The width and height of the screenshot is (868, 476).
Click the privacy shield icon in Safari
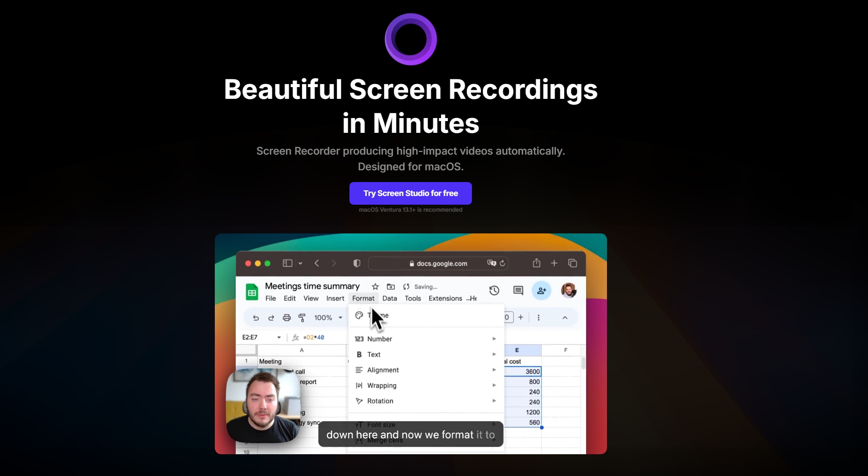357,263
